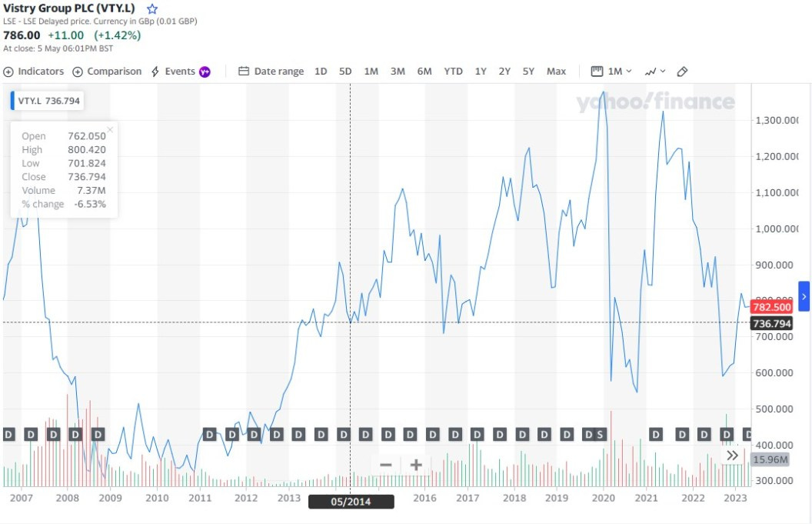Click the red 782.500 current price label

(771, 307)
